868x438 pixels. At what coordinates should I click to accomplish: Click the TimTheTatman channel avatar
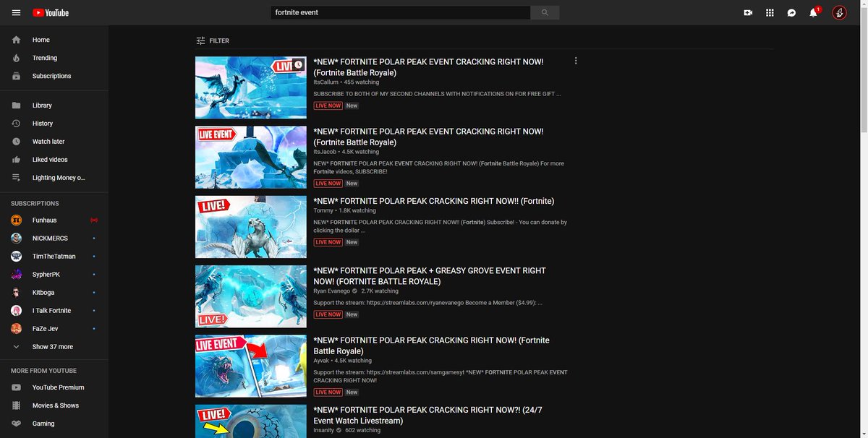pos(16,256)
